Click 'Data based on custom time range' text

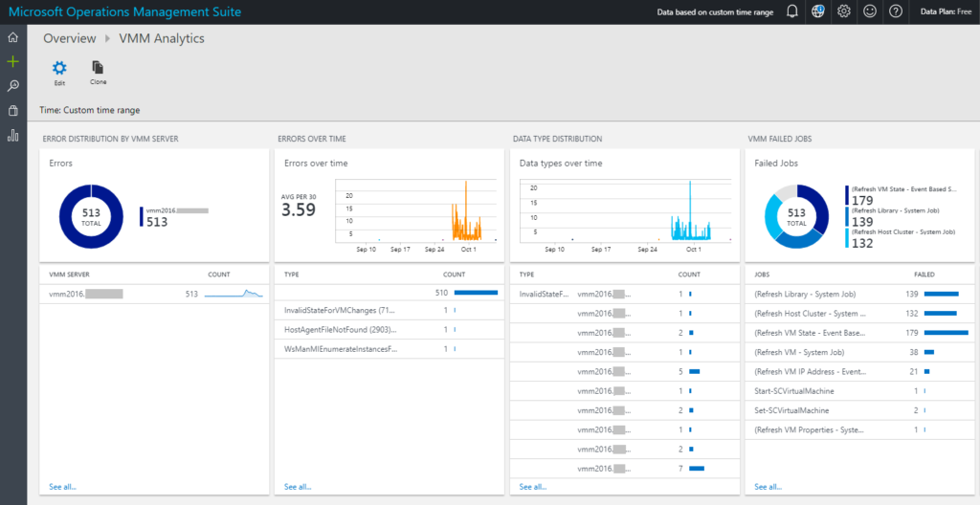(x=715, y=11)
